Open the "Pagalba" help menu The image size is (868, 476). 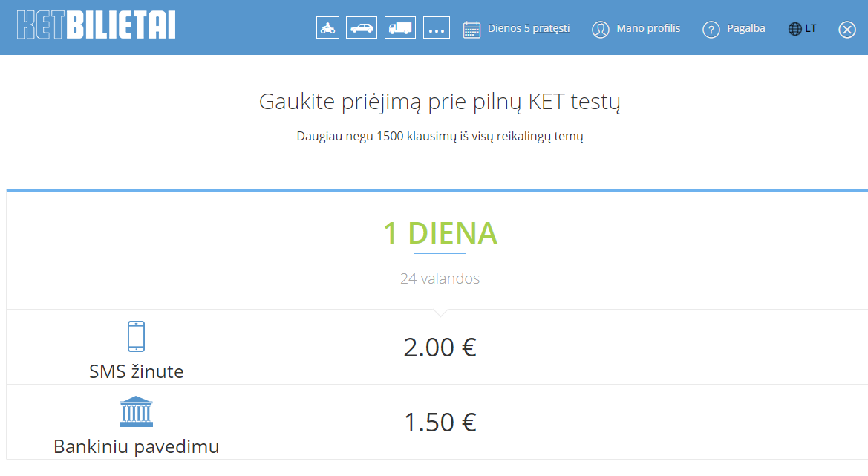click(x=746, y=29)
